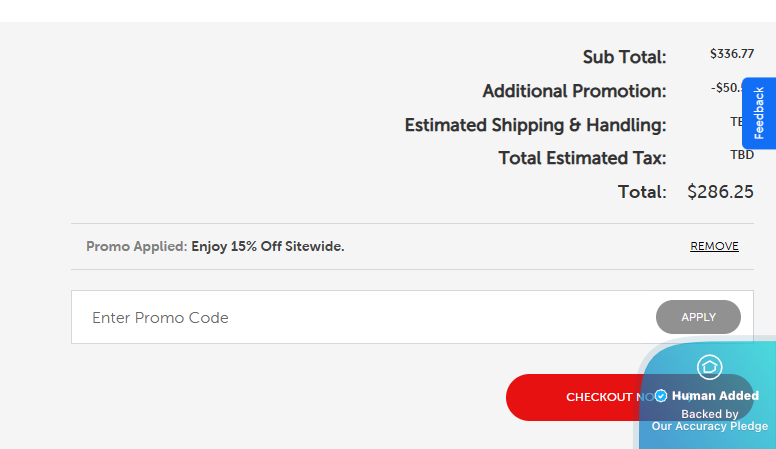Image resolution: width=776 pixels, height=449 pixels.
Task: Remove the applied 15% off promo
Action: pos(714,246)
